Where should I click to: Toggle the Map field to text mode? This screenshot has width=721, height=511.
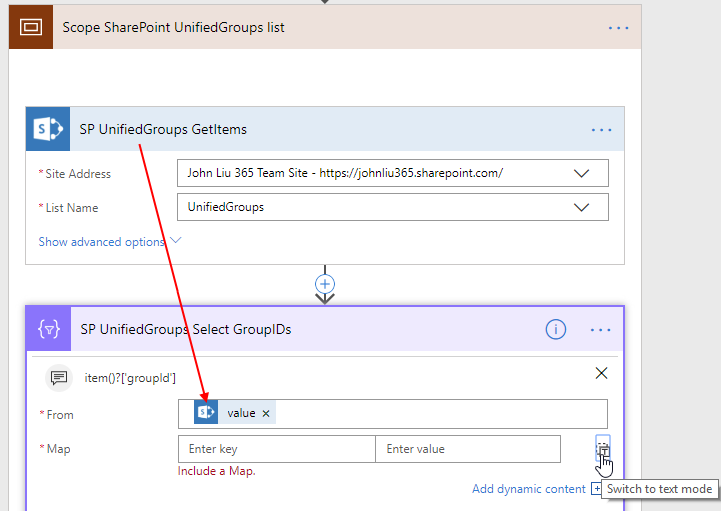[603, 450]
